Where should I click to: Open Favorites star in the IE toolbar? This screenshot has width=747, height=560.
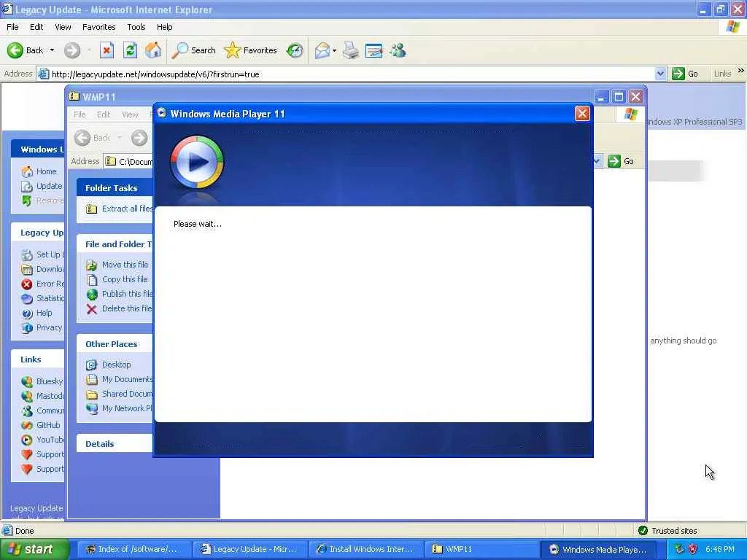pos(251,50)
